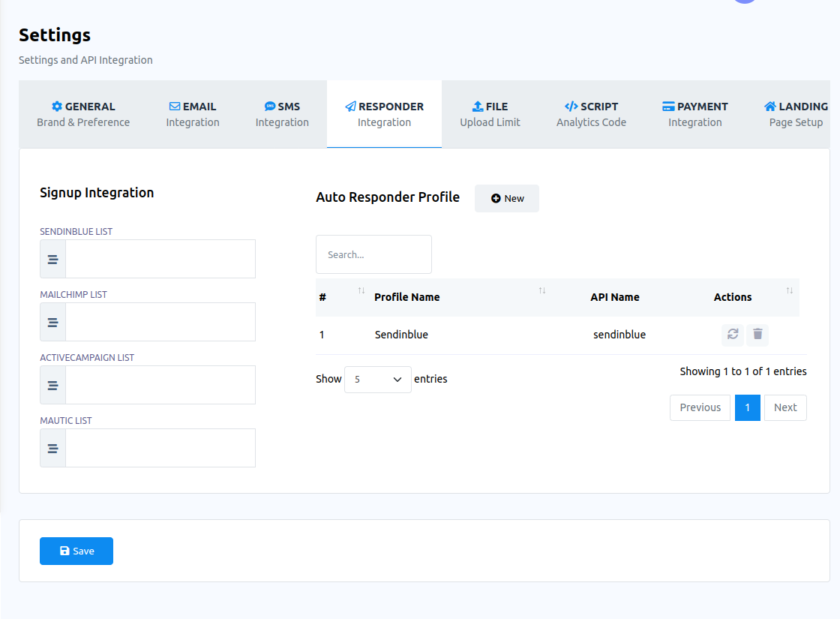Go to FILE Upload Limit tab
The width and height of the screenshot is (840, 619).
point(490,114)
